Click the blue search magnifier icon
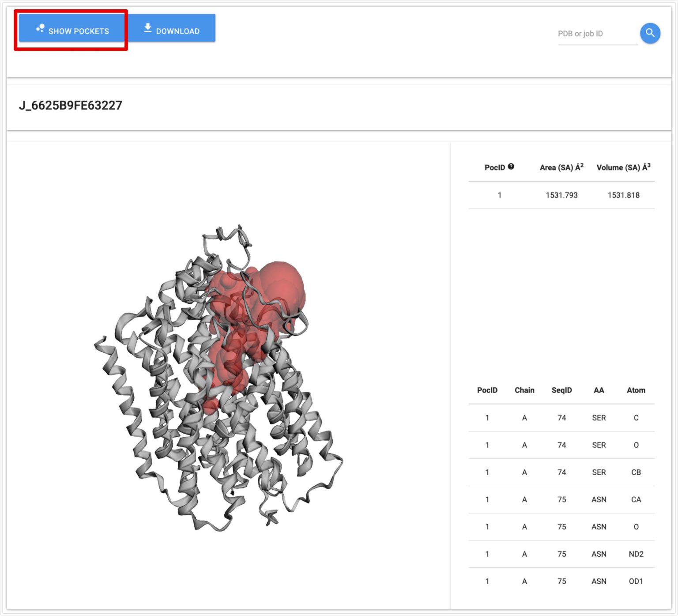678x616 pixels. click(649, 33)
